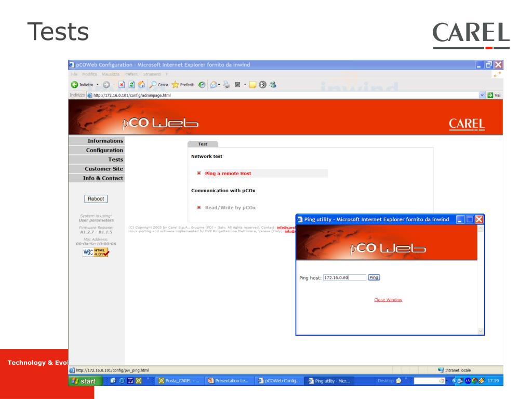Click Ping utility scrollbar down arrow
Viewport: 532px width, 399px height.
tap(481, 331)
